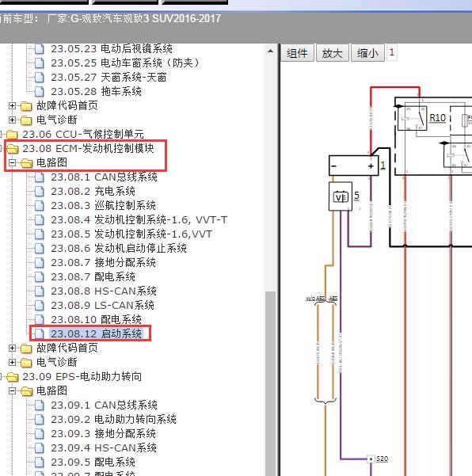Click the R10 relay symbol in diagram
This screenshot has height=476, width=472.
click(x=413, y=118)
